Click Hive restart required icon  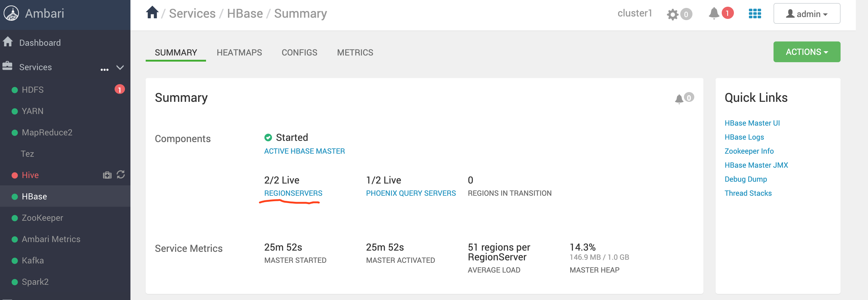(121, 175)
